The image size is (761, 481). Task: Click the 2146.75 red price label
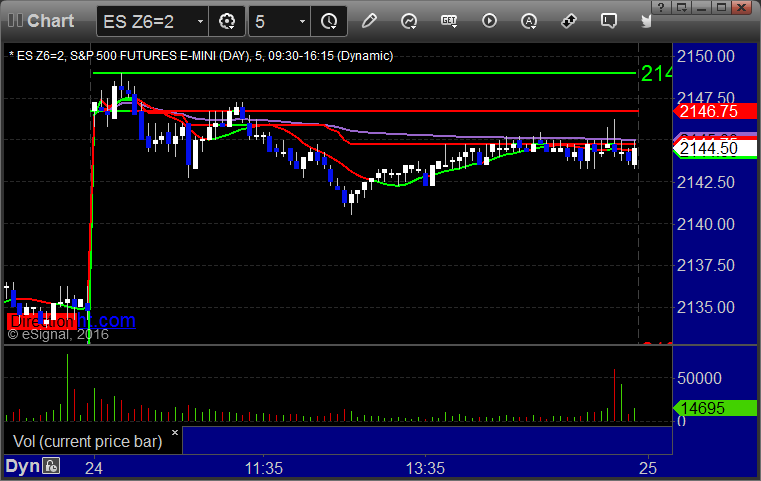(715, 111)
